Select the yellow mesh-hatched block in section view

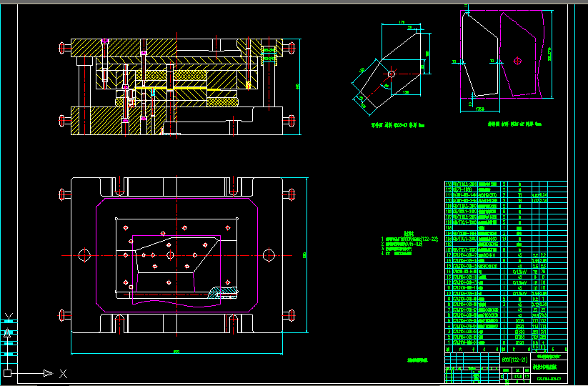click(190, 74)
